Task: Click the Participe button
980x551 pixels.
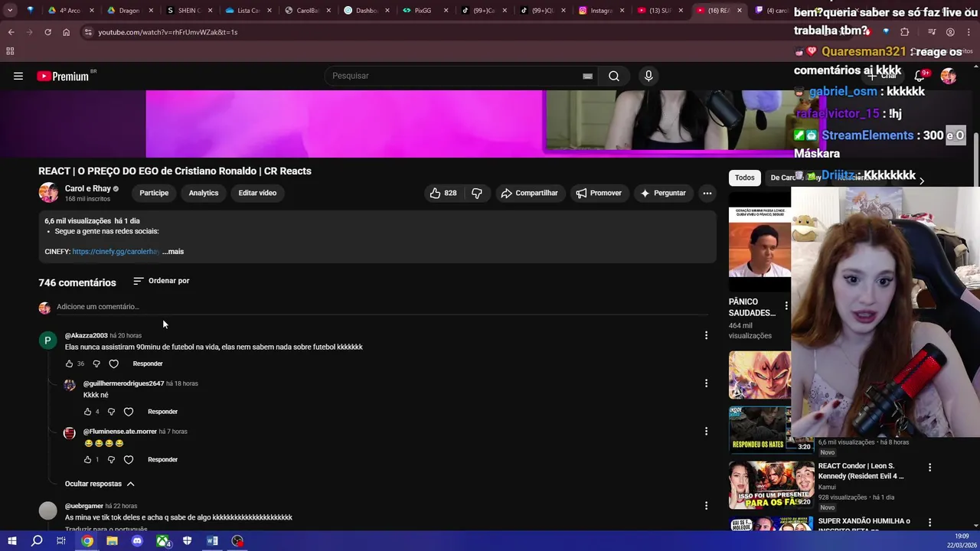Action: 154,193
